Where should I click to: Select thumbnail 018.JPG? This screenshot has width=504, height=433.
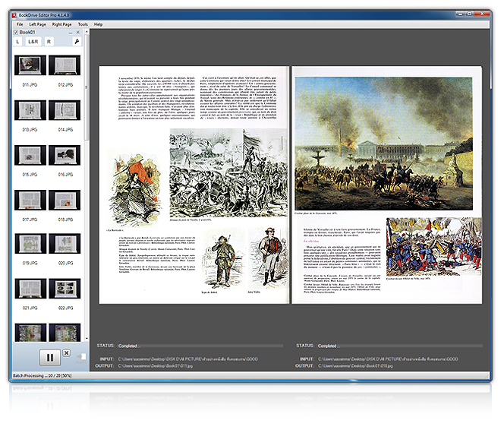65,200
